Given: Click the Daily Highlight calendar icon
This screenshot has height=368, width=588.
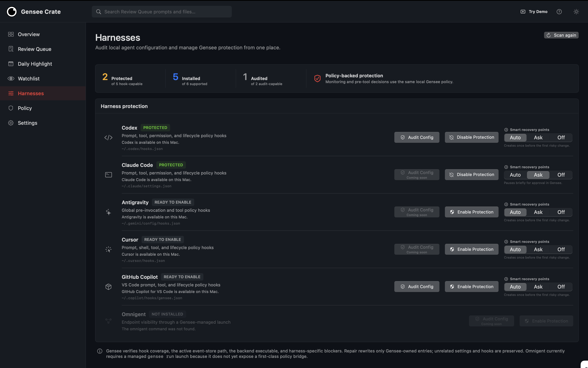Looking at the screenshot, I should click(x=11, y=64).
